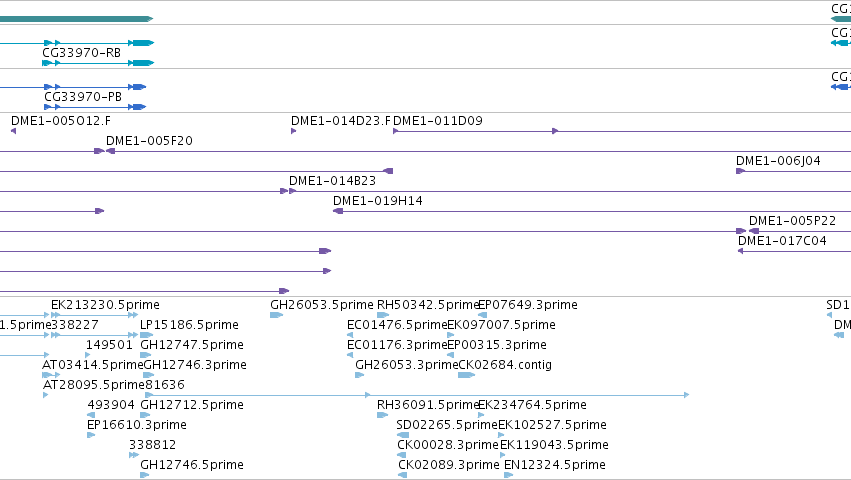851x480 pixels.
Task: Click the 149501 feature label
Action: click(109, 345)
